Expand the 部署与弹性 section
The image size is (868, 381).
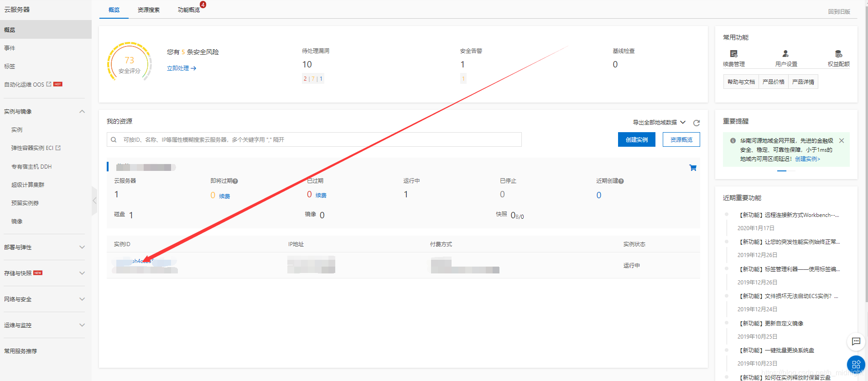pos(82,247)
